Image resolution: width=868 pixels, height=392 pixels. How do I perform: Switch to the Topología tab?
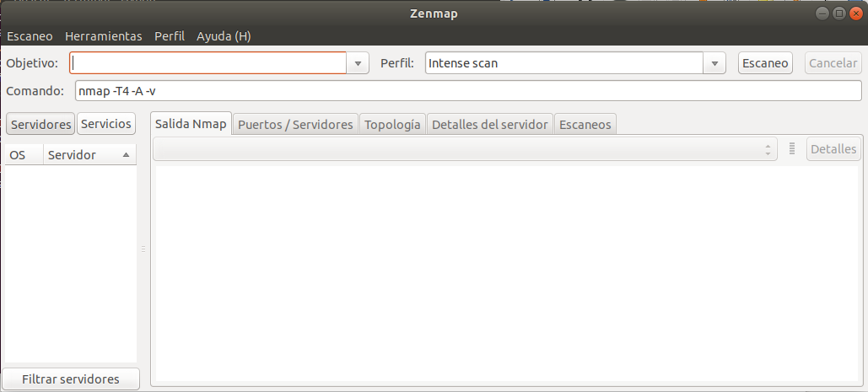click(392, 124)
